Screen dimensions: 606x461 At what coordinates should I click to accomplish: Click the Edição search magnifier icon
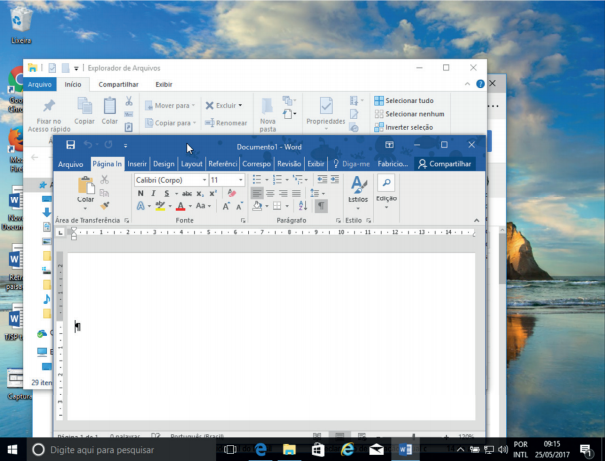pyautogui.click(x=386, y=183)
